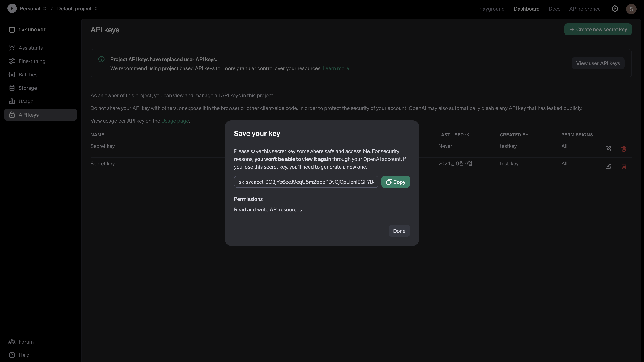Click Done in the dialog
644x362 pixels.
(x=399, y=231)
